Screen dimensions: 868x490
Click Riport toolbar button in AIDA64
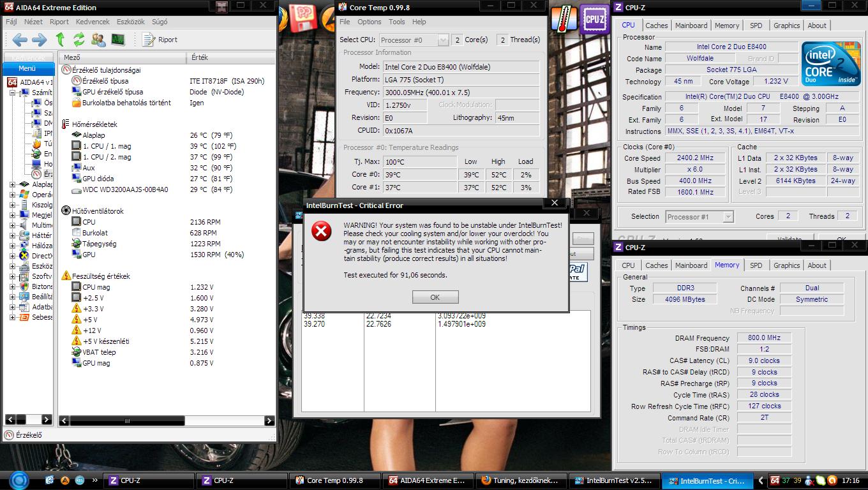pos(160,40)
